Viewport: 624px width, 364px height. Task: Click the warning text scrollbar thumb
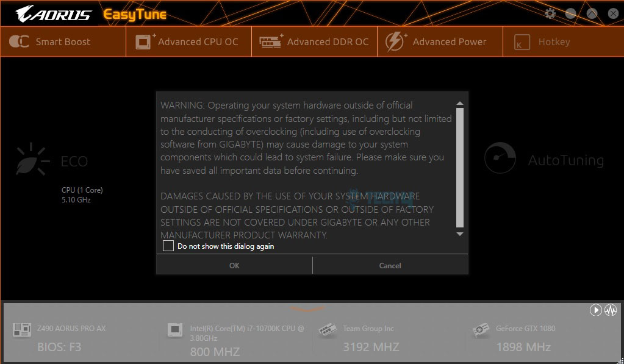460,168
